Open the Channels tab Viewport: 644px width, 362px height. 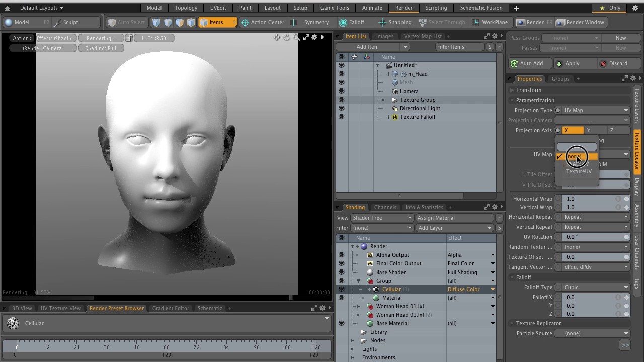coord(385,207)
